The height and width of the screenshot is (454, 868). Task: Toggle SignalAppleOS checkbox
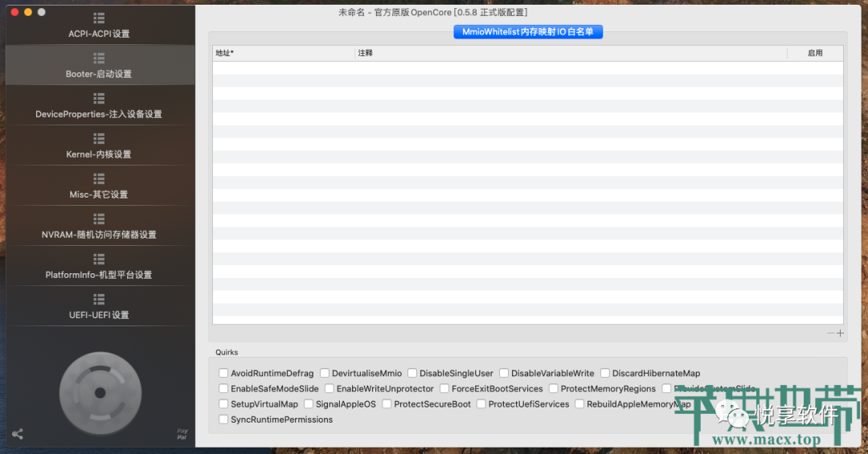click(309, 404)
